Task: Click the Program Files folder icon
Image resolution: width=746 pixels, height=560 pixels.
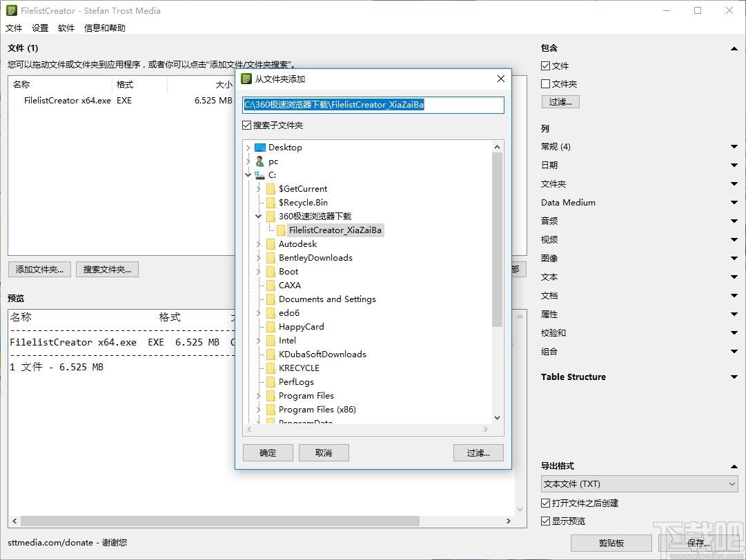Action: point(271,396)
